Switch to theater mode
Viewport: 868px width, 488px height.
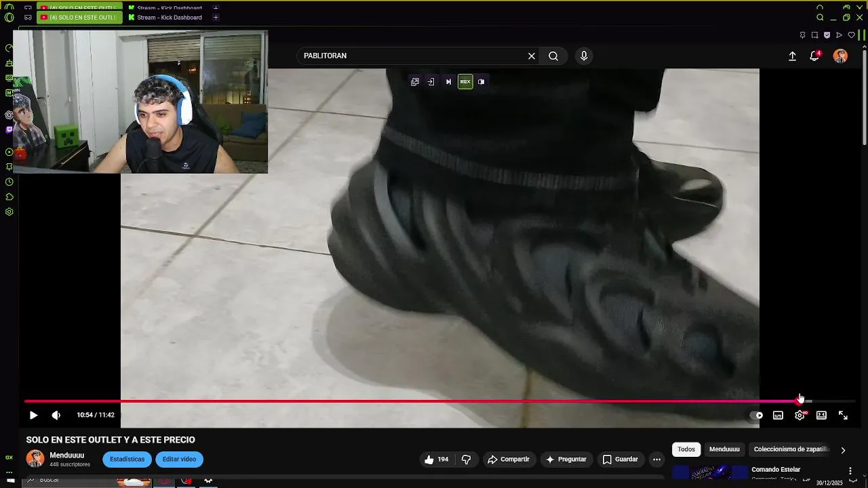click(x=821, y=415)
